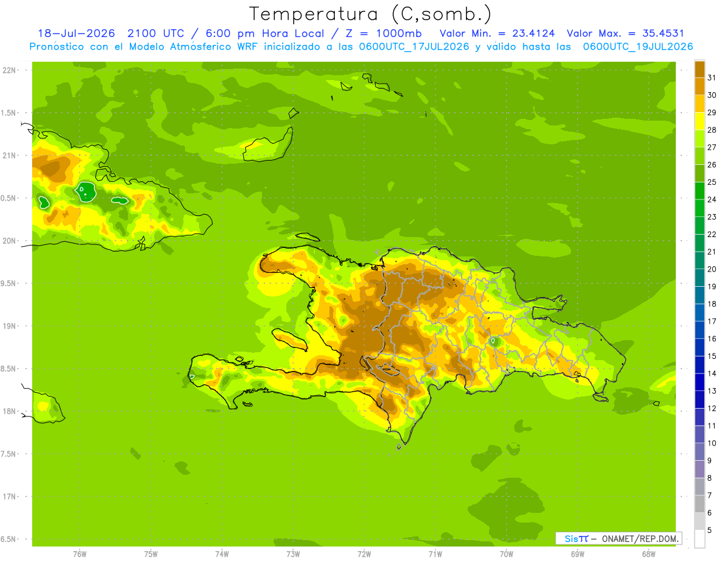Click the 'Valor Min. = 23.4124' text
The image size is (728, 562).
coord(497,33)
